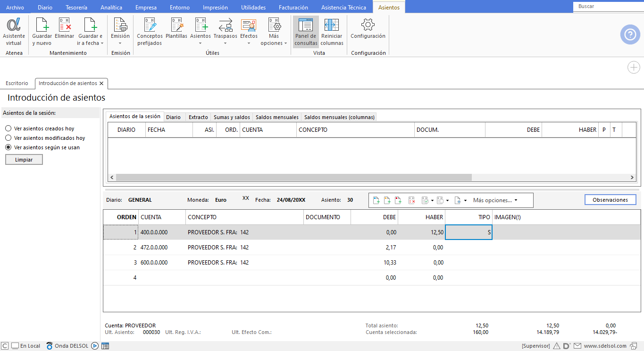Open the Saldos mensuales (columnas) tab

point(339,117)
